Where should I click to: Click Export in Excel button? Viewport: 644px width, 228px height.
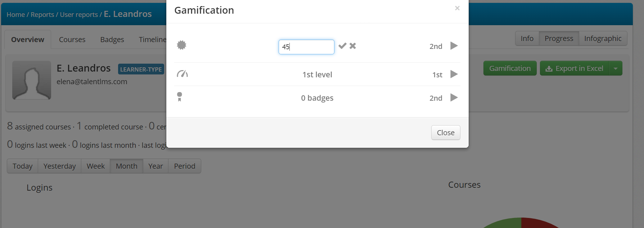click(x=574, y=68)
